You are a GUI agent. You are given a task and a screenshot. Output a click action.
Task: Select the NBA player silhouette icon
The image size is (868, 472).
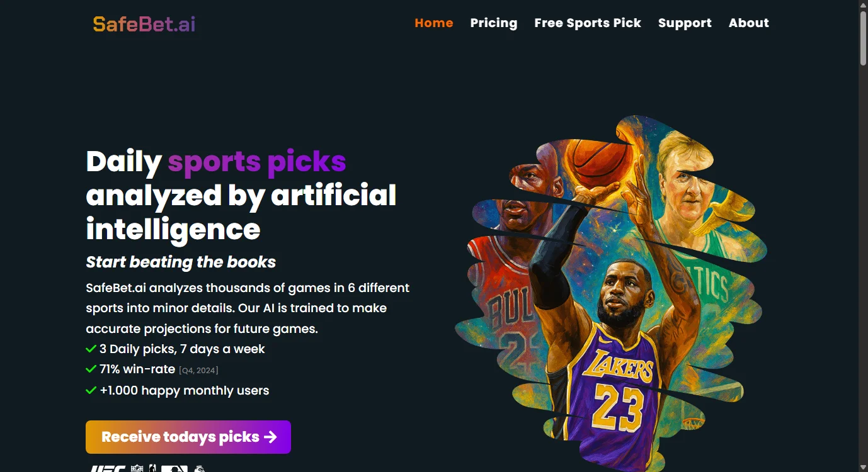(154, 469)
